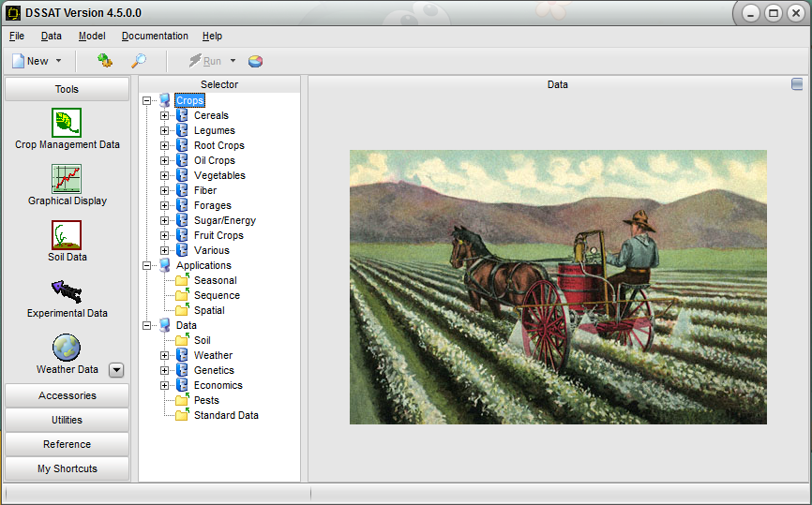This screenshot has height=505, width=812.
Task: Expand the Sugar/Energy node
Action: (x=164, y=220)
